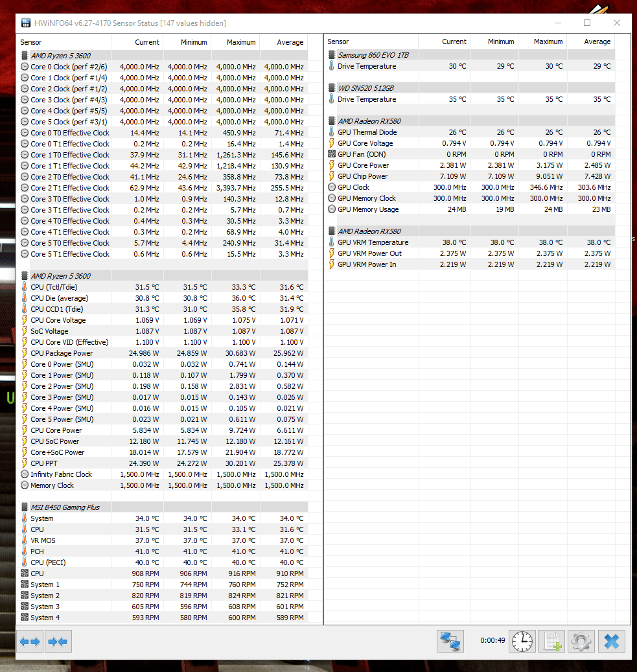The width and height of the screenshot is (637, 672).
Task: Select the VR MOS temperature row
Action: click(164, 540)
